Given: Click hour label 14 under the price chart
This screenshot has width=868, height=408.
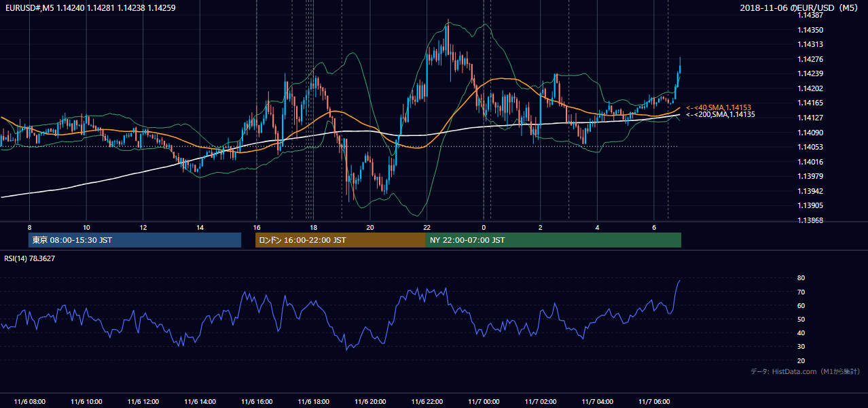Looking at the screenshot, I should coord(200,227).
